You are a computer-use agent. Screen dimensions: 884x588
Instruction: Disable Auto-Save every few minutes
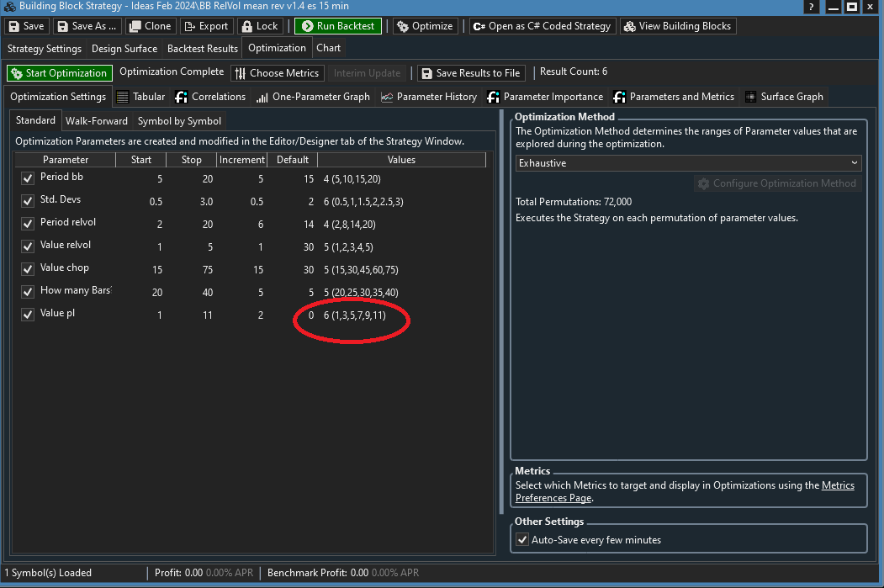point(522,540)
